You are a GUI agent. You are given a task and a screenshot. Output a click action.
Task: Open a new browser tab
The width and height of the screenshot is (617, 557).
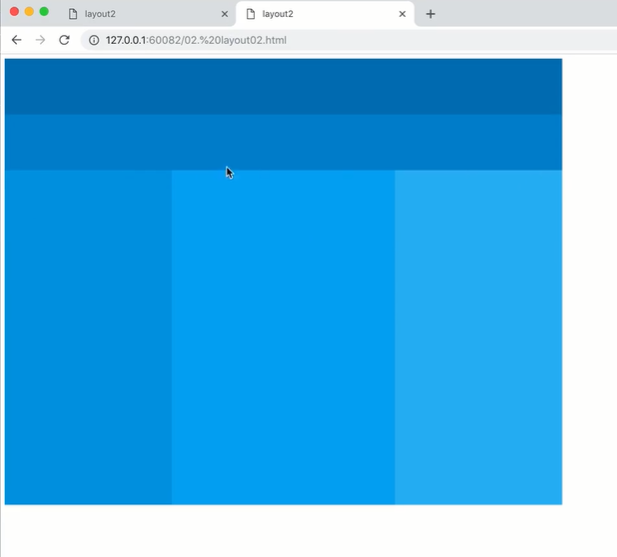pos(430,14)
